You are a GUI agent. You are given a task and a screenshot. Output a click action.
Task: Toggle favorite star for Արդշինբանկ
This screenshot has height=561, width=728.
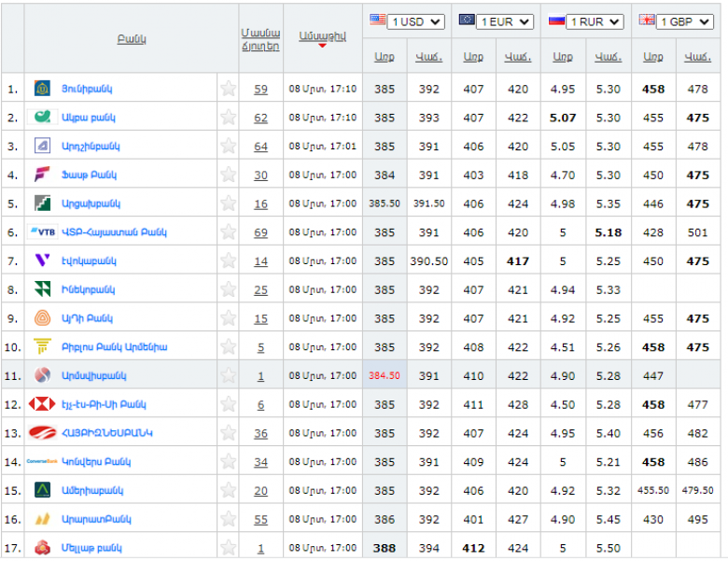(228, 147)
